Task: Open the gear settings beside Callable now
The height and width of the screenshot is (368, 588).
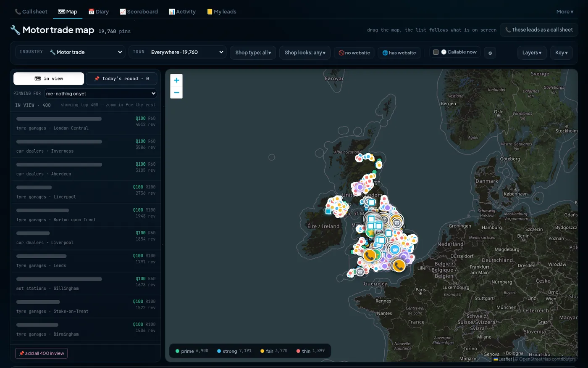Action: (x=490, y=53)
